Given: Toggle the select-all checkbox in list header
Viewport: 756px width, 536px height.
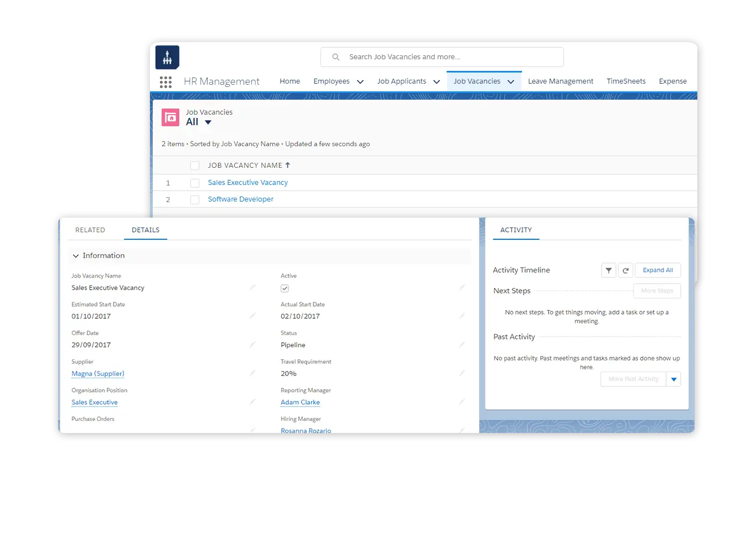Looking at the screenshot, I should point(195,166).
